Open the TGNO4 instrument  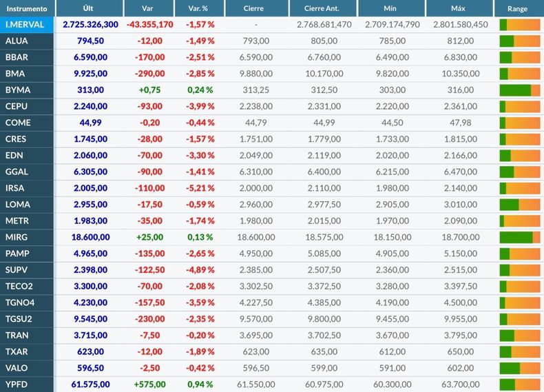27,302
